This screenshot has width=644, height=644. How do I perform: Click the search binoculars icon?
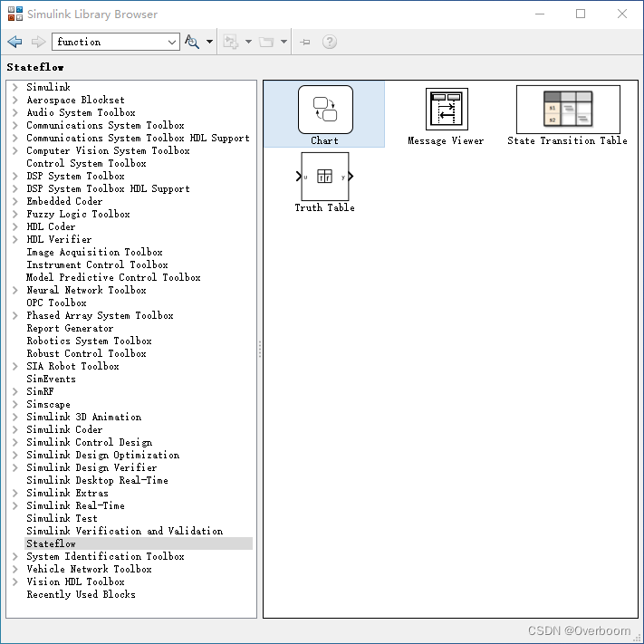coord(192,42)
